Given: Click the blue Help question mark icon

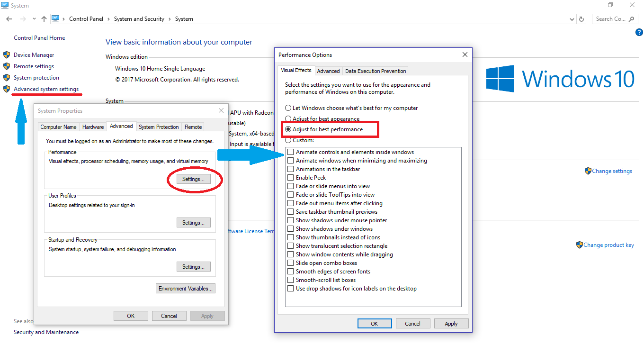Looking at the screenshot, I should (639, 32).
